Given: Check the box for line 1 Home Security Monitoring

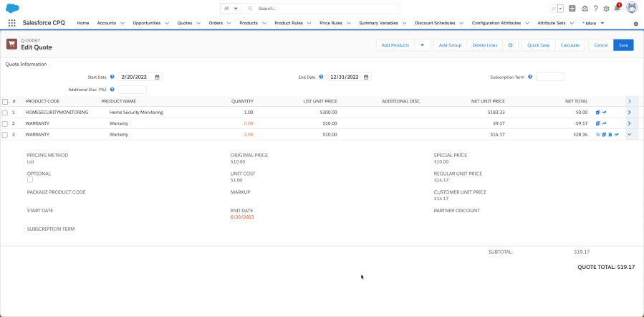Looking at the screenshot, I should coord(5,113).
